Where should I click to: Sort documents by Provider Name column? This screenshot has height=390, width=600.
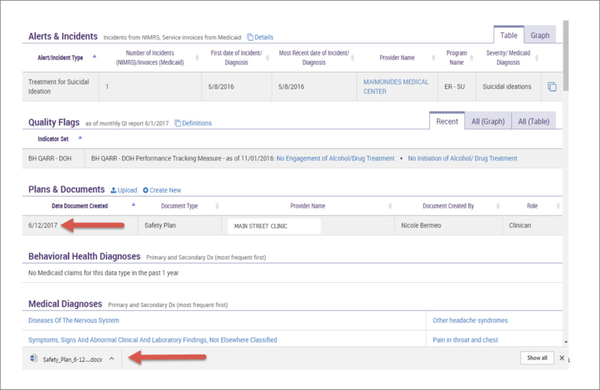click(308, 206)
